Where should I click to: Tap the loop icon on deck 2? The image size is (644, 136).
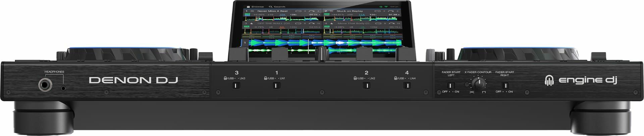coord(377,11)
